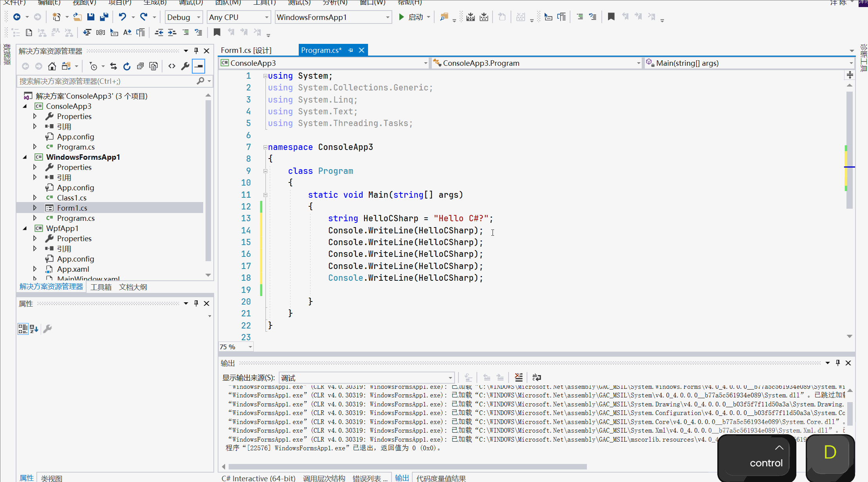The width and height of the screenshot is (868, 482).
Task: Switch to Form1.cs design tab
Action: pos(246,50)
